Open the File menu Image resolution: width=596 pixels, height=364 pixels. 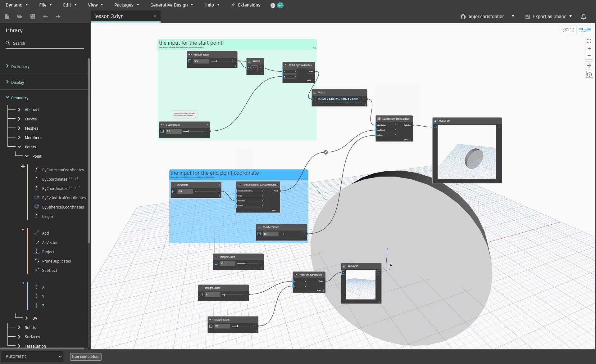(45, 5)
